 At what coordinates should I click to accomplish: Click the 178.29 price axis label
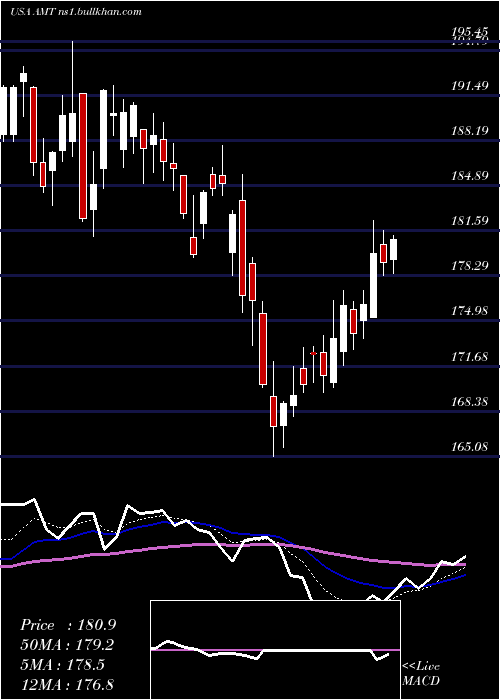[469, 266]
